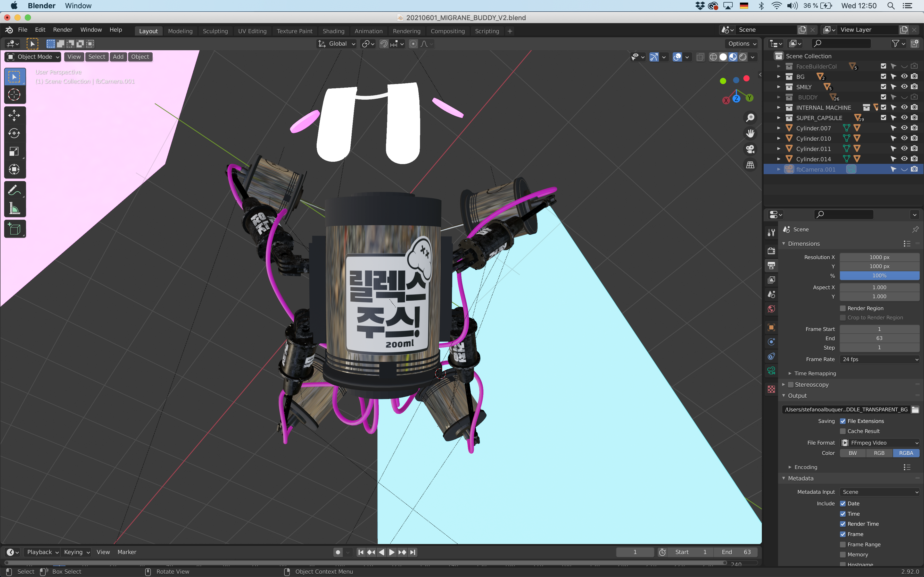Open the Frame Rate dropdown
The width and height of the screenshot is (924, 577).
point(879,360)
